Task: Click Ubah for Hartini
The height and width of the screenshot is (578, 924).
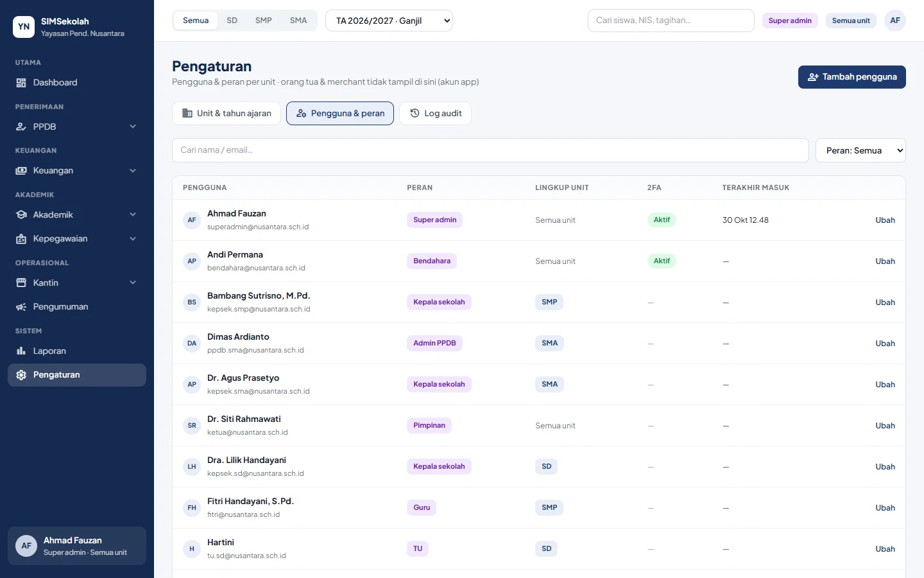Action: click(886, 549)
